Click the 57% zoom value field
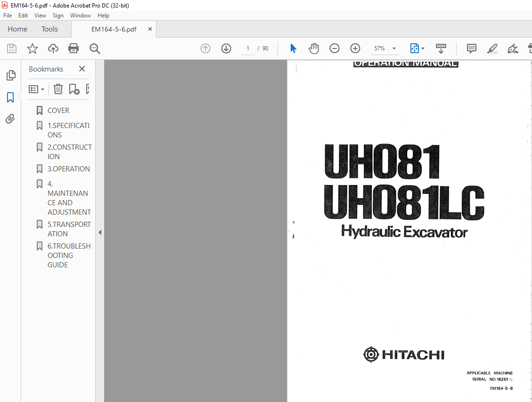 [x=380, y=48]
